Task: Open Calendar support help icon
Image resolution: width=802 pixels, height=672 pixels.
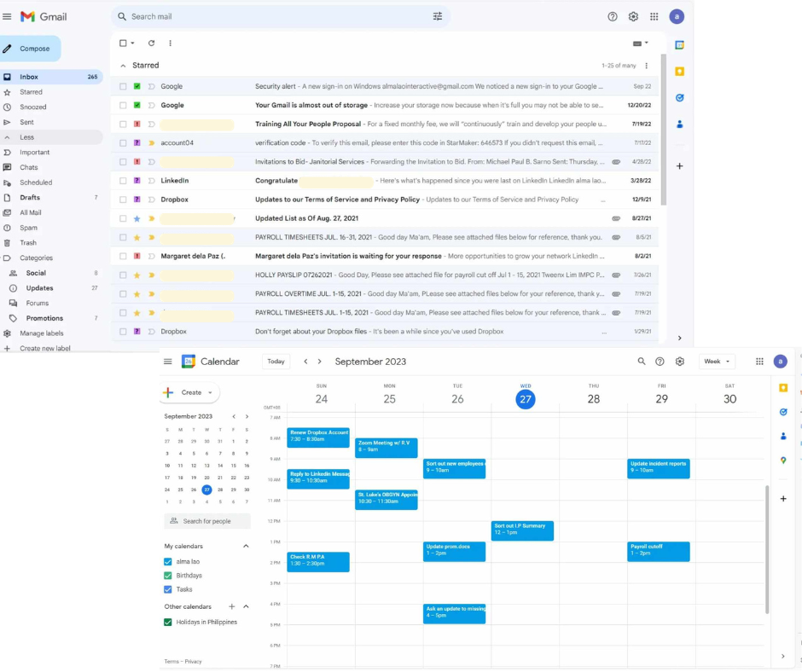Action: [x=660, y=362]
